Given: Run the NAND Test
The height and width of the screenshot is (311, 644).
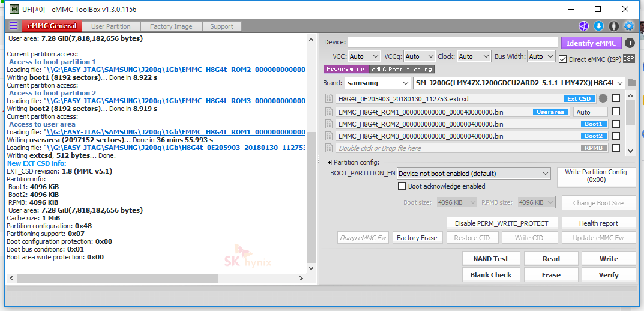Looking at the screenshot, I should point(491,259).
